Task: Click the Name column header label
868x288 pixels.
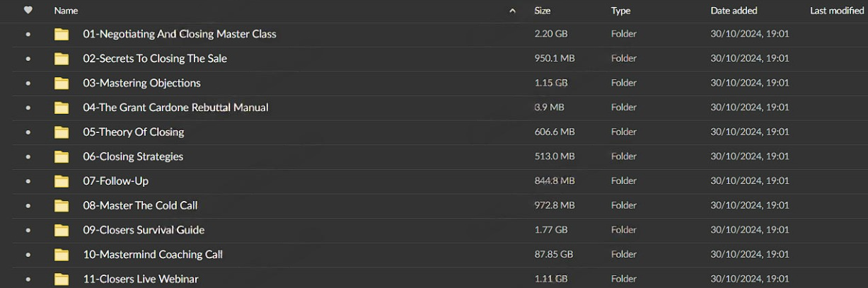Action: (x=66, y=11)
